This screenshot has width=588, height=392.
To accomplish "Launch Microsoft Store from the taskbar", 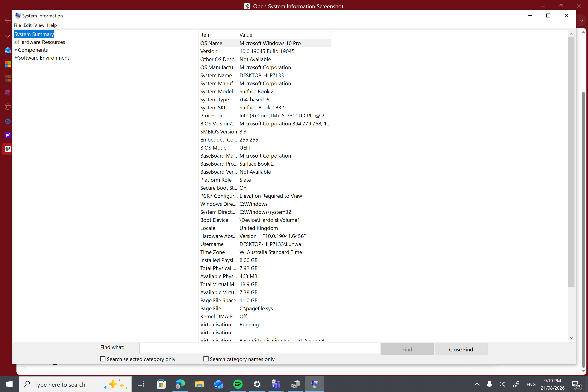I will 161,384.
